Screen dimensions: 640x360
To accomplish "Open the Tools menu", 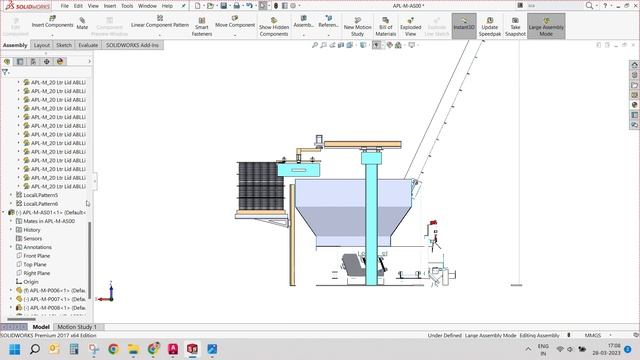I will click(x=127, y=6).
